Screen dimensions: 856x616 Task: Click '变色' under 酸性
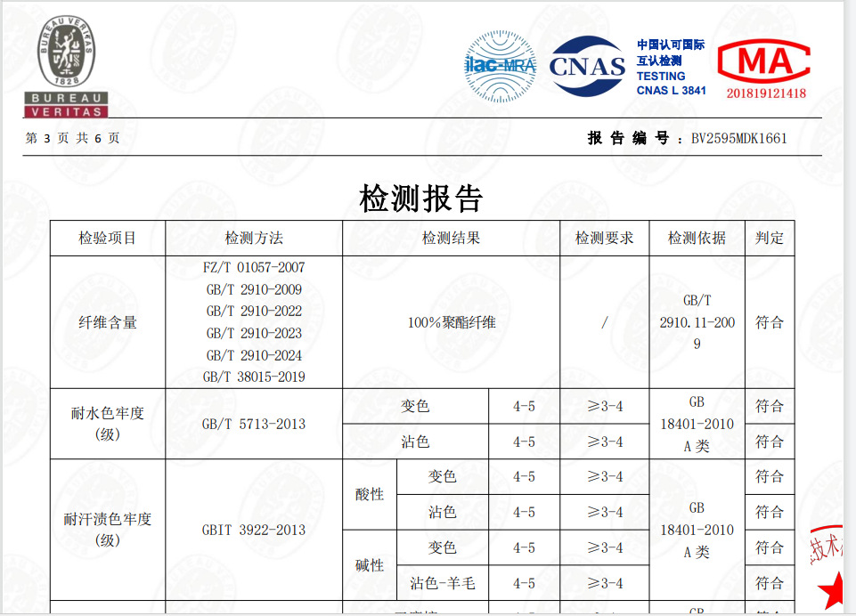[442, 476]
